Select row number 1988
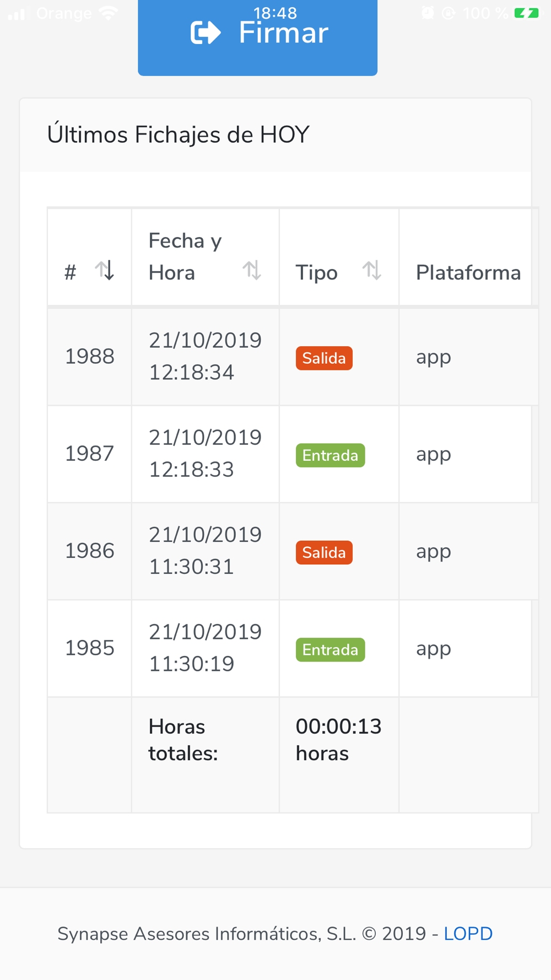Screen dimensions: 551x980 pos(90,357)
